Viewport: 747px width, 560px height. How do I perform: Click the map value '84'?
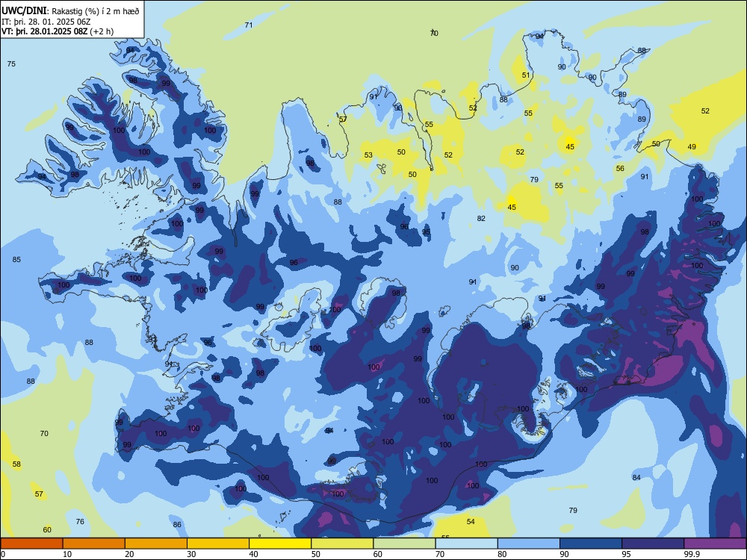click(x=636, y=478)
